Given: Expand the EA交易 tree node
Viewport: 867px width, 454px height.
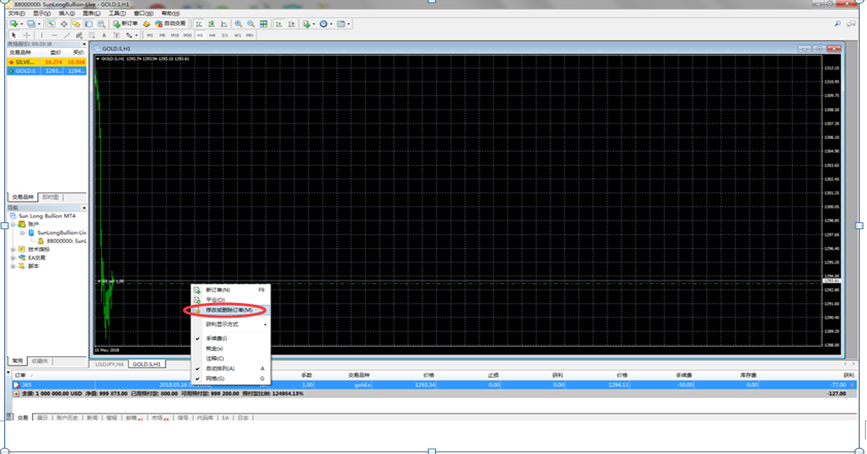Looking at the screenshot, I should coord(13,258).
